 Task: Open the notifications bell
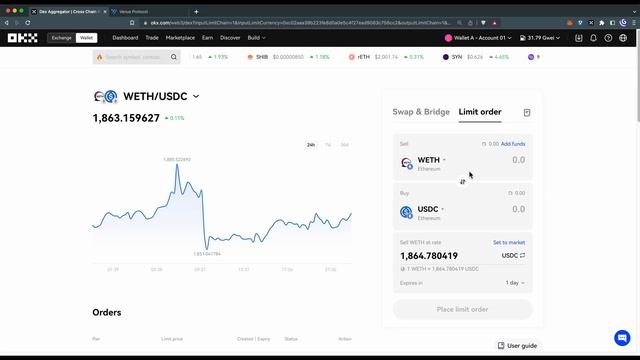593,38
